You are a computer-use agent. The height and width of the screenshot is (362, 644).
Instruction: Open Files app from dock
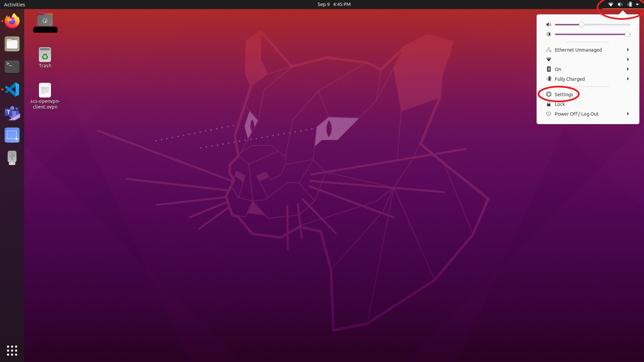(x=12, y=44)
